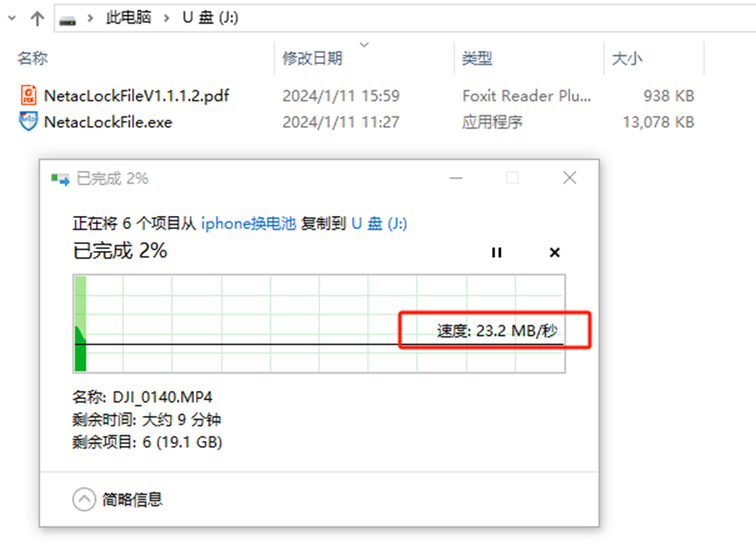The image size is (756, 550).
Task: Expand chevron after 此电脑 in path
Action: click(167, 18)
